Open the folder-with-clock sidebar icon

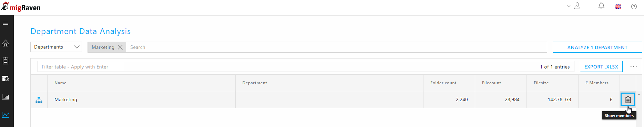(x=6, y=79)
